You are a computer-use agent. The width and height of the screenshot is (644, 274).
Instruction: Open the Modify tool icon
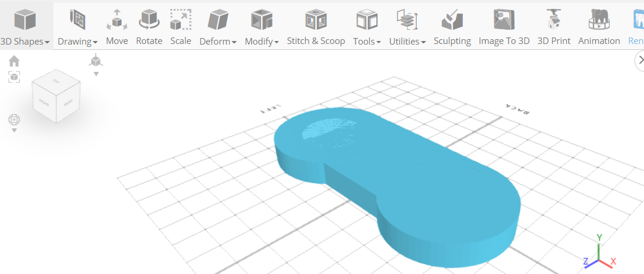click(262, 20)
